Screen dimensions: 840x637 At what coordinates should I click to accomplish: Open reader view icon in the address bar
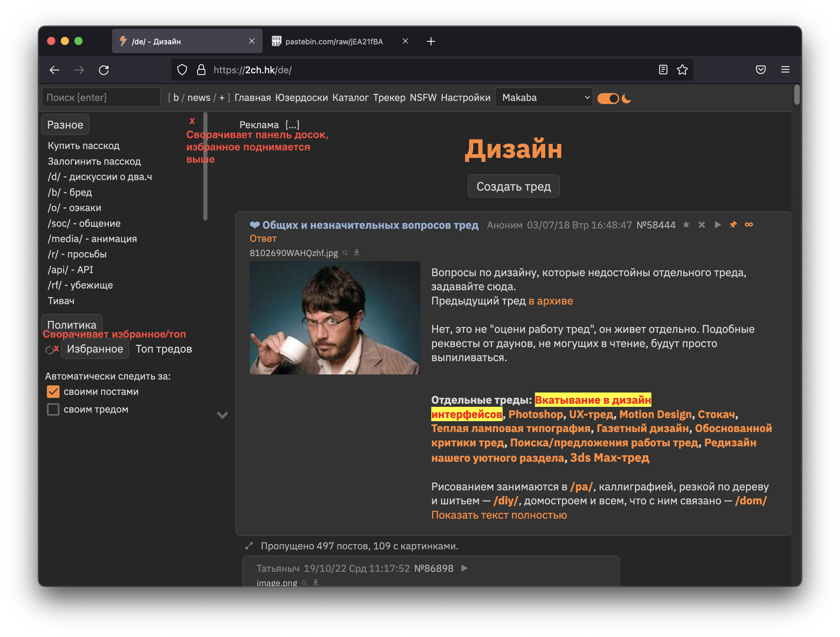663,70
